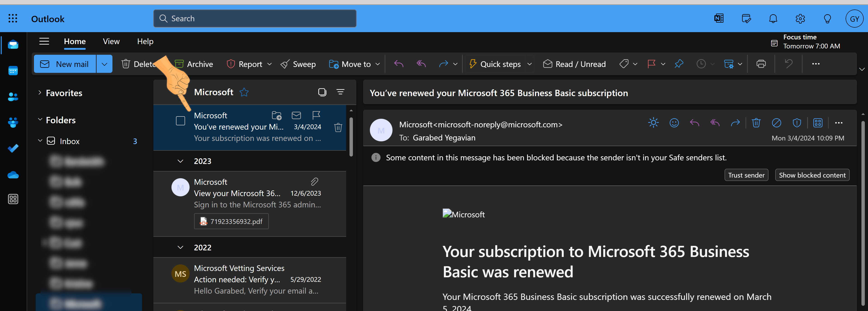Toggle favorite star for Microsoft folder

tap(244, 92)
